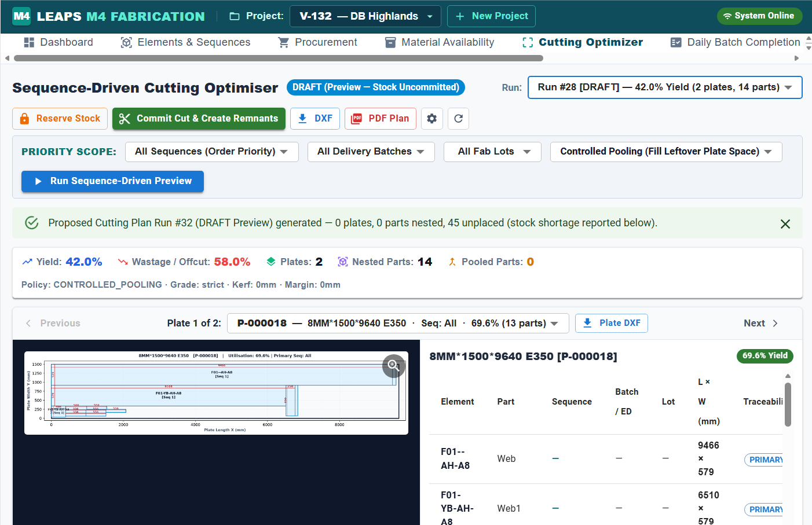Expand the Controlled Pooling policy dropdown
The width and height of the screenshot is (812, 525).
click(666, 152)
